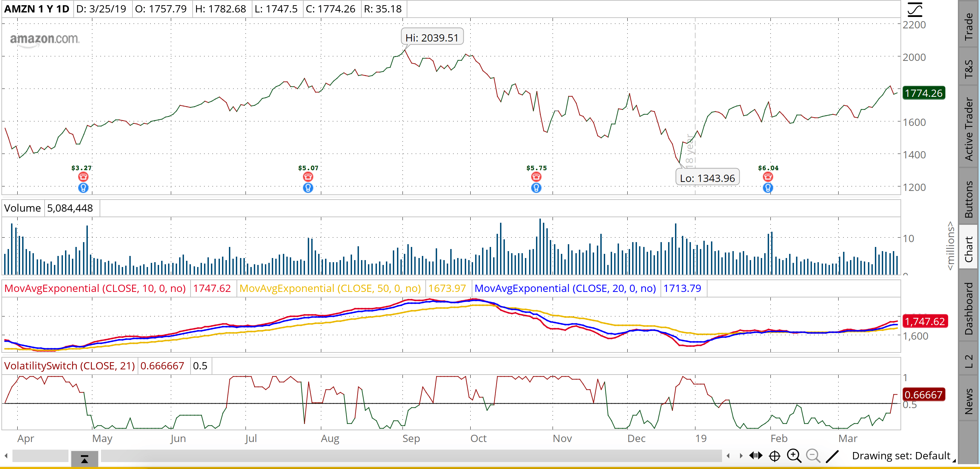The height and width of the screenshot is (469, 980).
Task: Click the VolatilitySwitch (CLOSE, 21) study label
Action: pos(70,366)
